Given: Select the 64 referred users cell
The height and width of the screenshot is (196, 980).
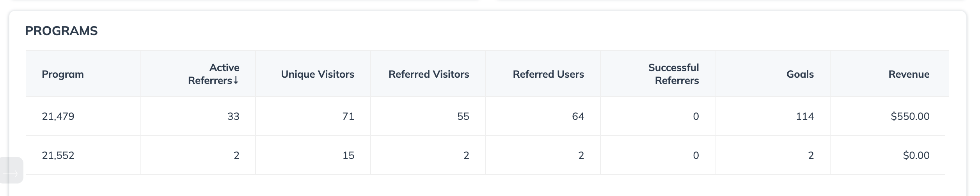Looking at the screenshot, I should click(x=578, y=116).
